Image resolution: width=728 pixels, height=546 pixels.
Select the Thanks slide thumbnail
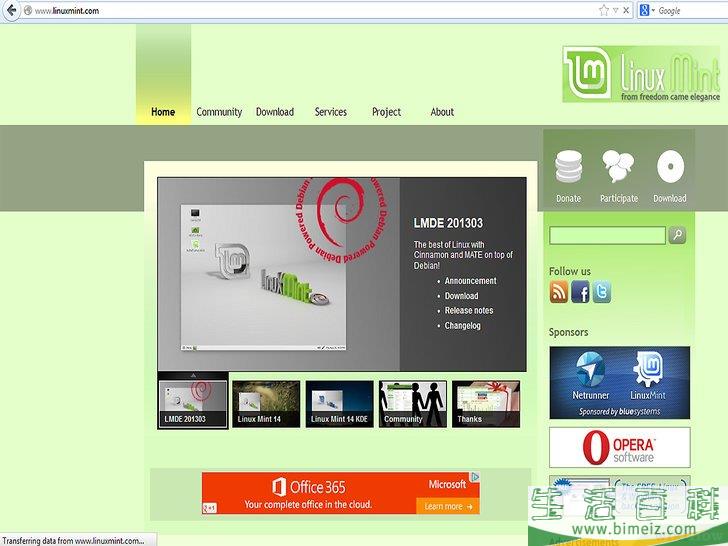coord(486,403)
